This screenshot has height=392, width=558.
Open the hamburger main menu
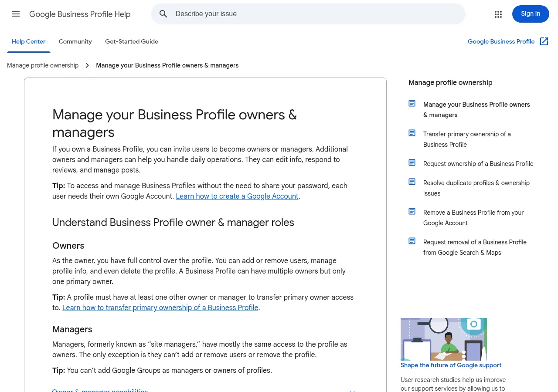16,14
